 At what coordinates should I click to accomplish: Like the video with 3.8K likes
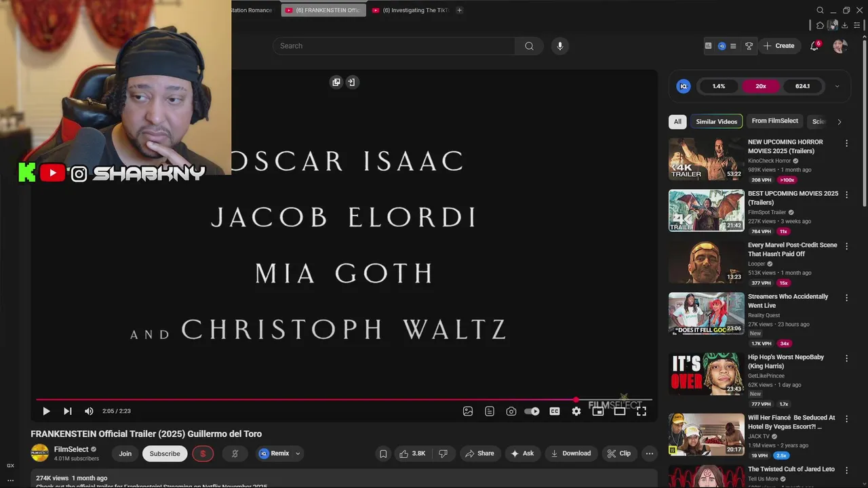[412, 453]
